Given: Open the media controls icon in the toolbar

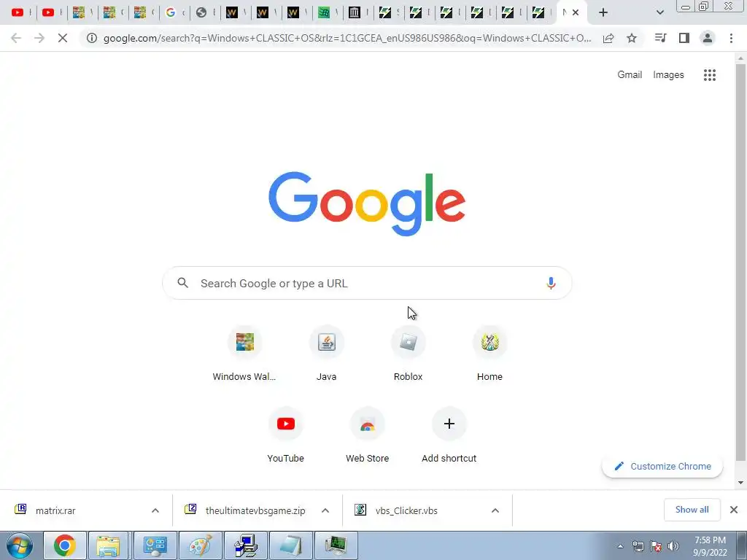Looking at the screenshot, I should tap(660, 38).
